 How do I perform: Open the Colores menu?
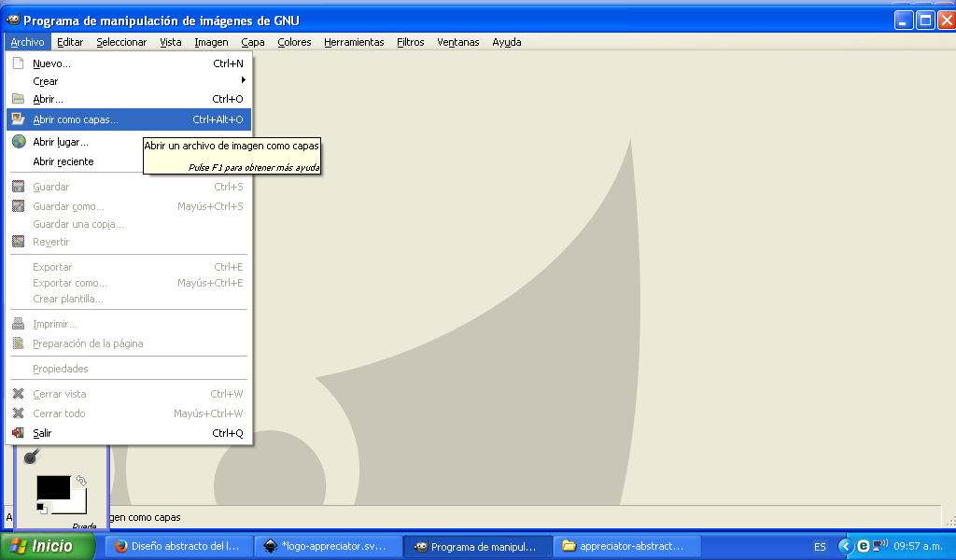(x=294, y=42)
